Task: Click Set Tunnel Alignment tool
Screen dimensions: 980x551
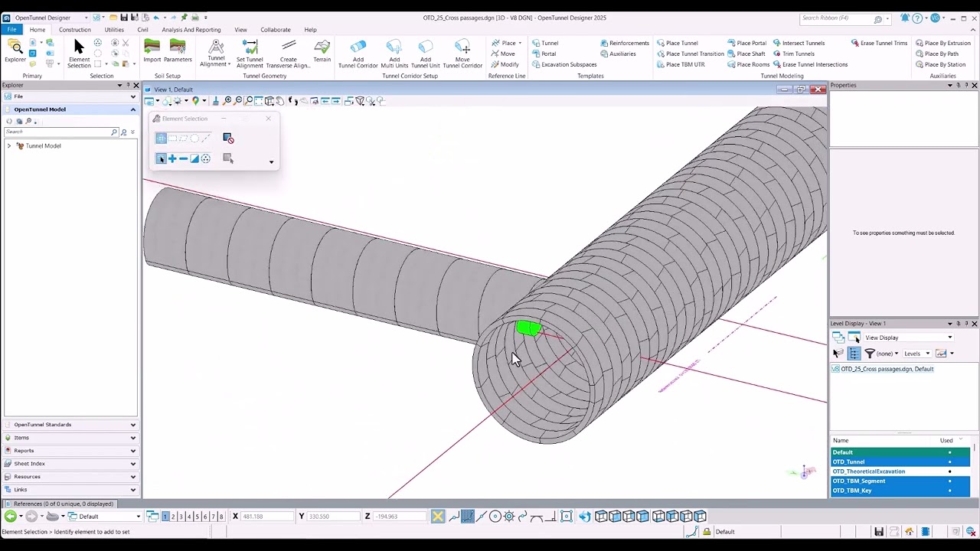Action: [x=250, y=53]
